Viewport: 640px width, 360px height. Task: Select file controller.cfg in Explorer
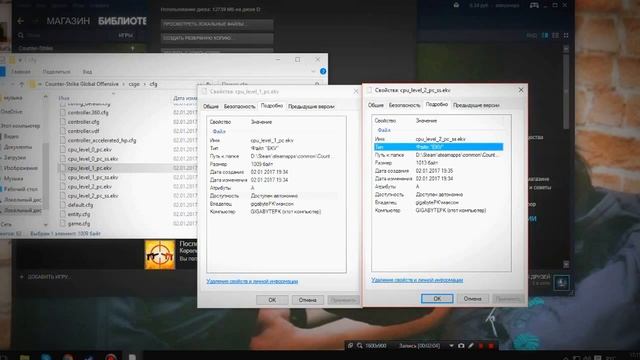click(84, 122)
